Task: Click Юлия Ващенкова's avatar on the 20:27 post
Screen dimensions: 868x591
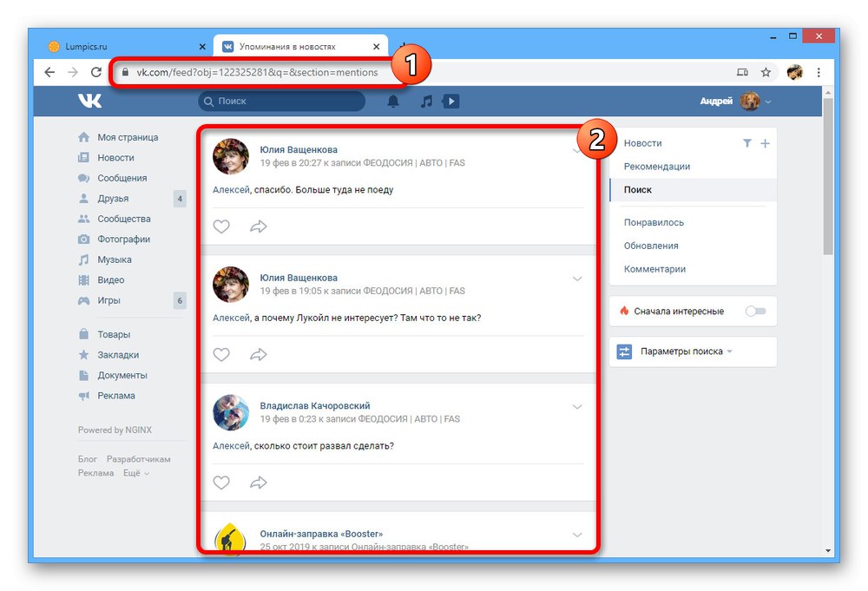Action: click(x=231, y=156)
